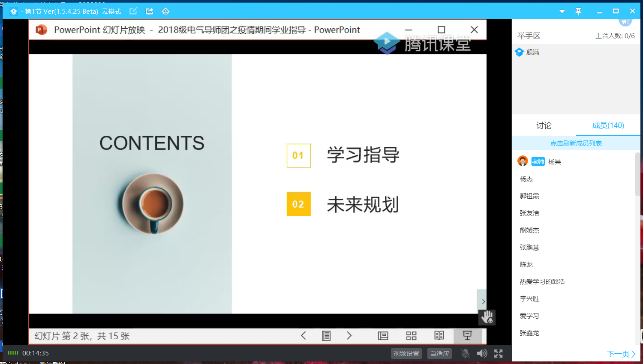Select normal view icon in PowerPoint bar
The image size is (643, 364).
pos(383,336)
